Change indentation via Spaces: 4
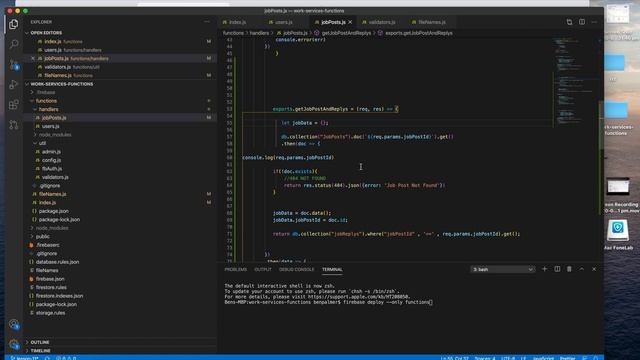640x360 pixels. 485,358
